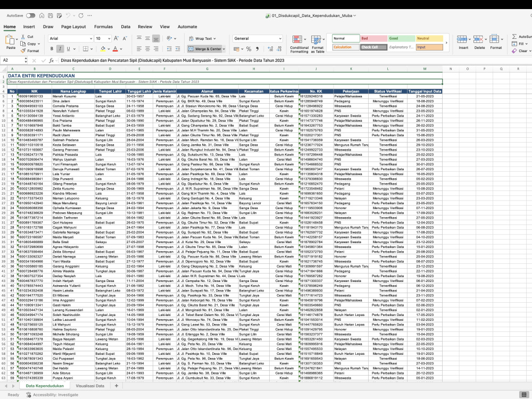
Task: Click the Save As disk-with-pencil icon
Action: click(60, 15)
